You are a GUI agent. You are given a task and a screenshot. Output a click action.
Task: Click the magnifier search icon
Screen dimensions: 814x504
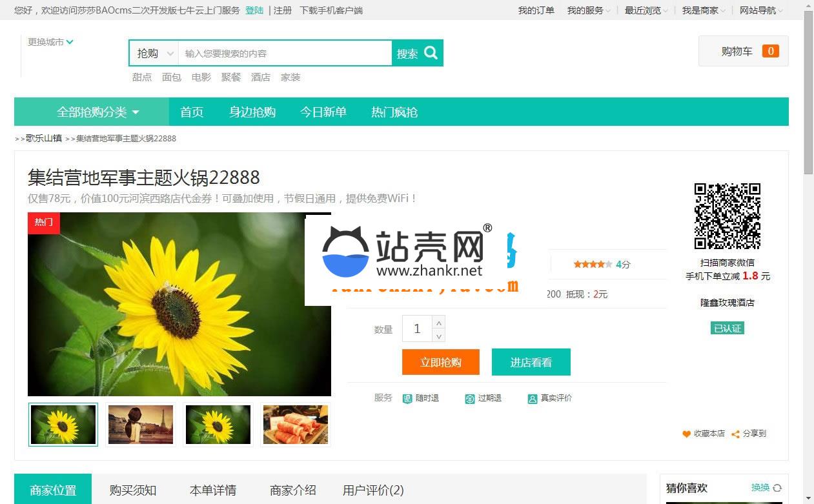[x=431, y=53]
